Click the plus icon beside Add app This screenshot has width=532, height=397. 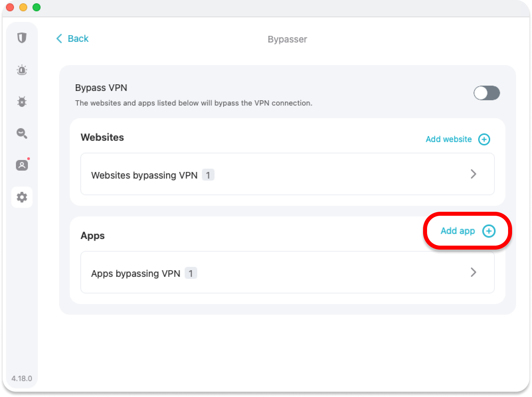point(488,231)
